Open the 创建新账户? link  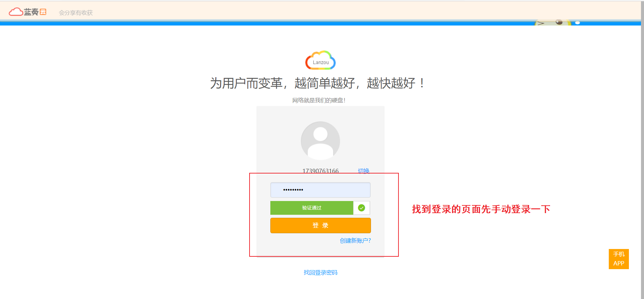(x=355, y=241)
